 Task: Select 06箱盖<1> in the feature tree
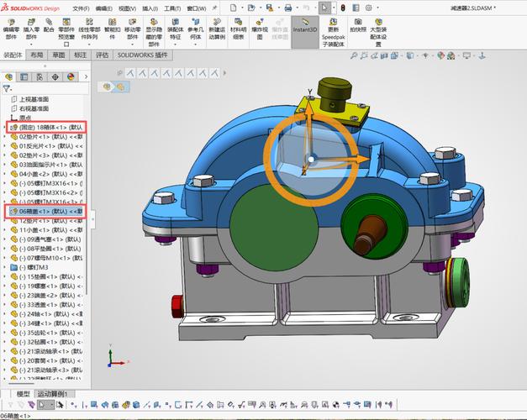[46, 212]
